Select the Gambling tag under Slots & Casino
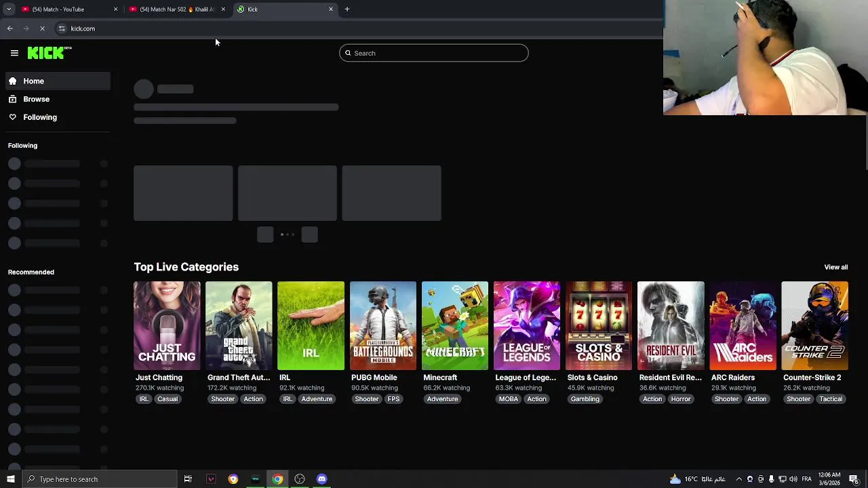 pyautogui.click(x=585, y=399)
